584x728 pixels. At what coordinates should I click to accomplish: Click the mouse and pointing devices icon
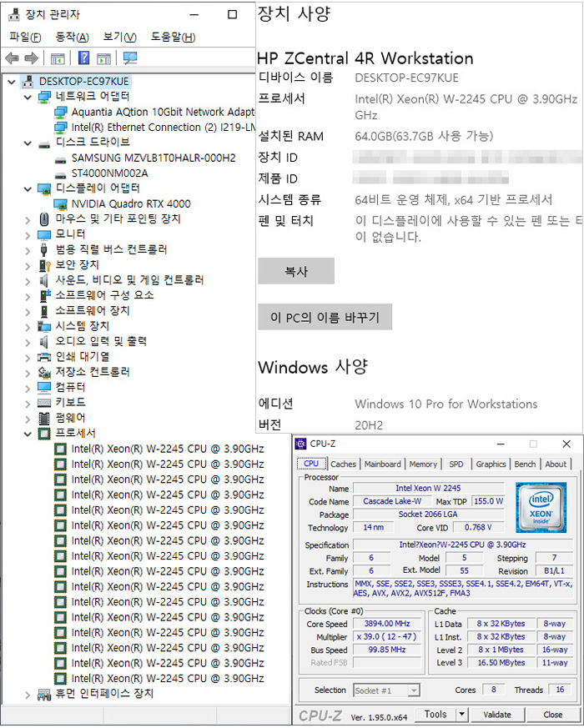[44, 219]
